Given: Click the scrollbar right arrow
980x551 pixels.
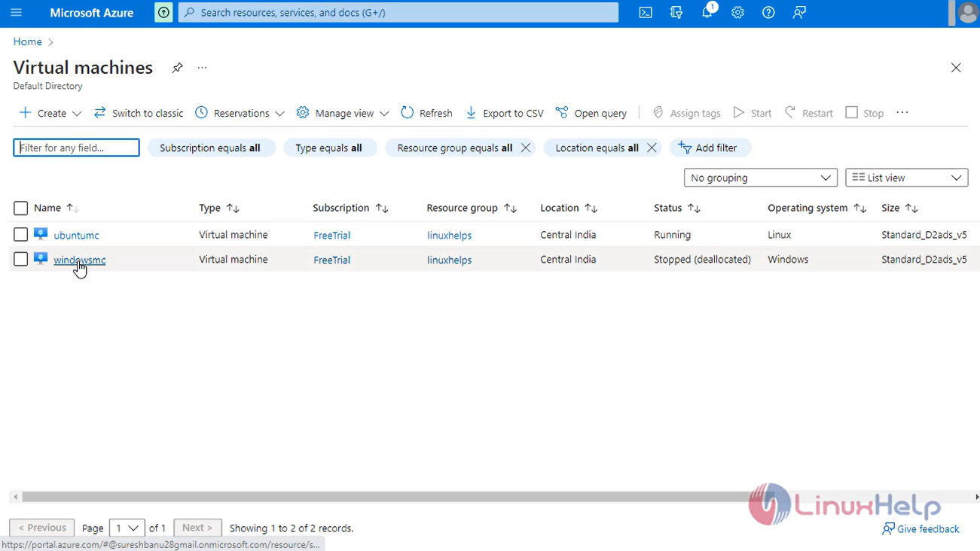Looking at the screenshot, I should click(x=976, y=497).
